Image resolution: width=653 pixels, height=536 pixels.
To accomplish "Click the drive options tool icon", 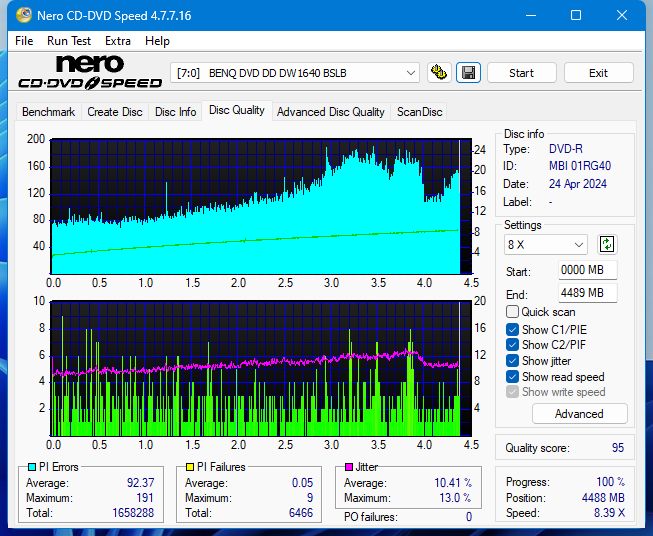I will click(439, 73).
